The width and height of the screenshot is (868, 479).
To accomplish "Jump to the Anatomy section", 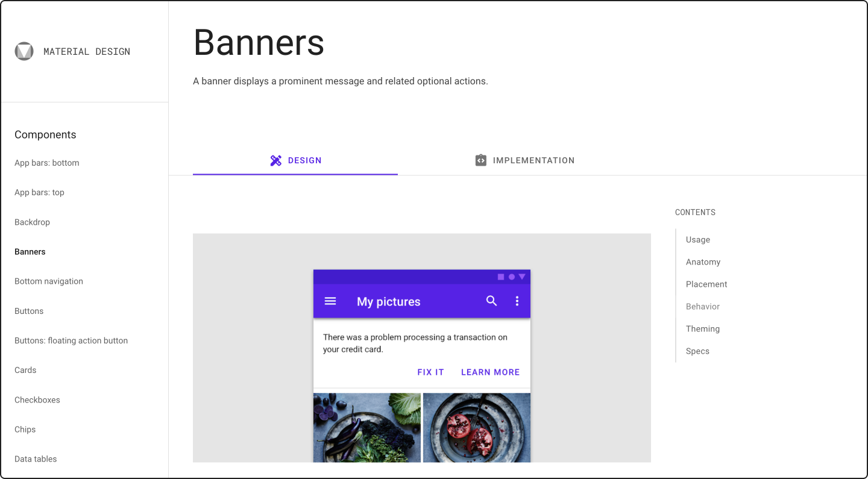I will click(x=703, y=262).
